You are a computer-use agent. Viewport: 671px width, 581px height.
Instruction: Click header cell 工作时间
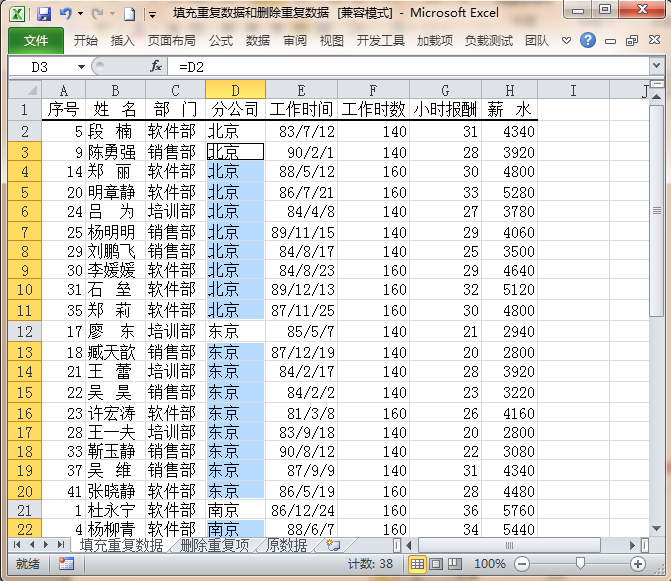[x=301, y=110]
